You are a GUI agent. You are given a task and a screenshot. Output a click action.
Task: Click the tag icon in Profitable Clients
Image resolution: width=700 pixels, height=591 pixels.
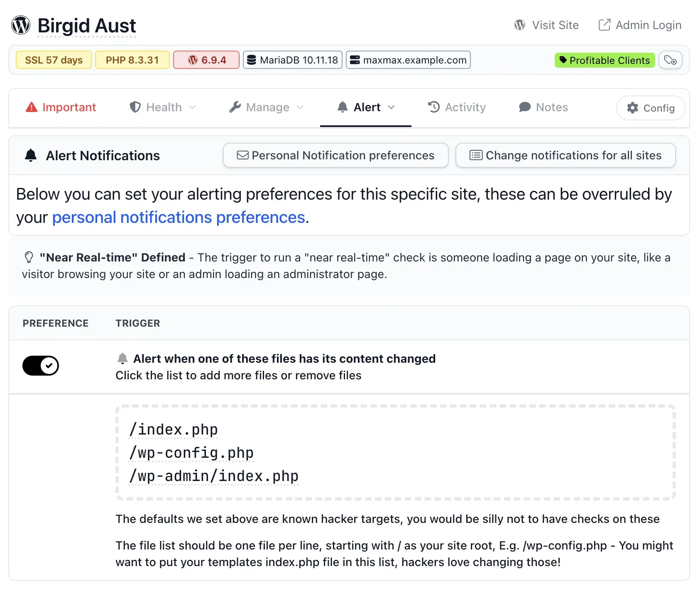pyautogui.click(x=563, y=60)
